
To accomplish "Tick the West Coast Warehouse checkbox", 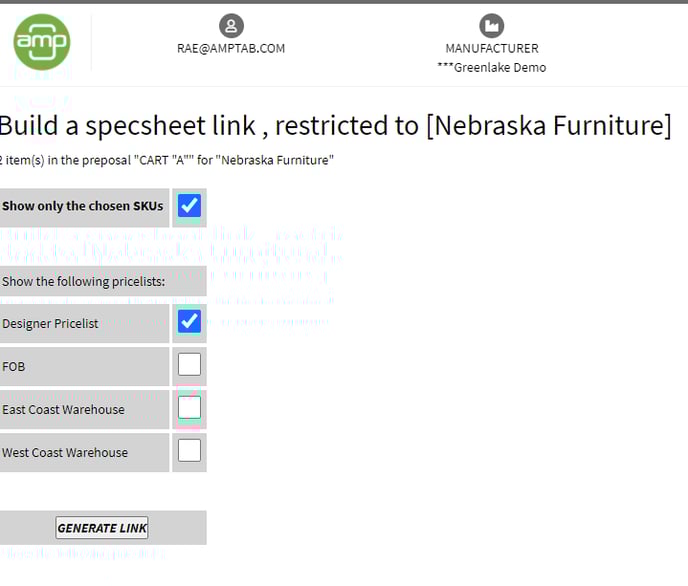I will tap(189, 450).
